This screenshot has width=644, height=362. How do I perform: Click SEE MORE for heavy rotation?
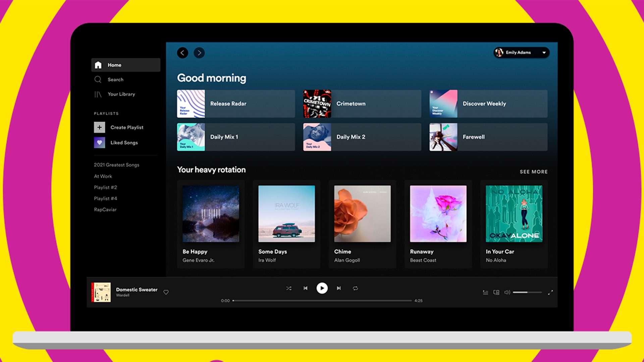pos(534,172)
